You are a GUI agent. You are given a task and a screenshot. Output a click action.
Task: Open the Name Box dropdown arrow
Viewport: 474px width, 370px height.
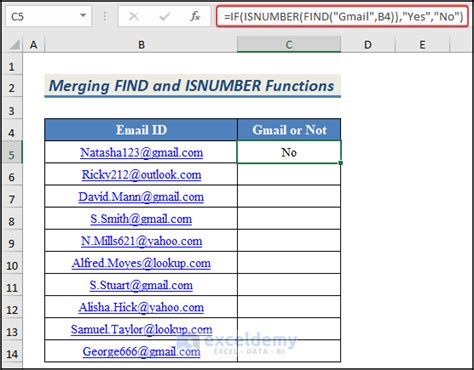83,15
